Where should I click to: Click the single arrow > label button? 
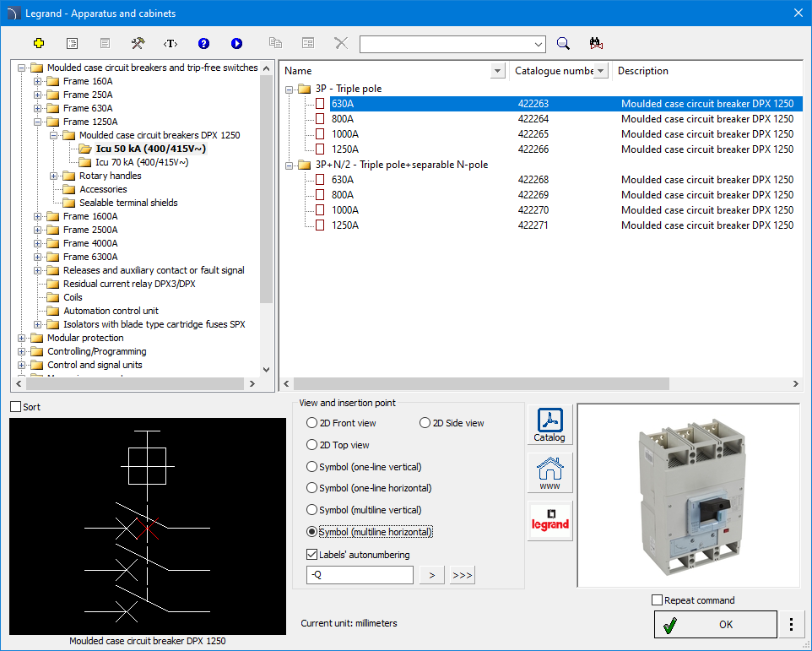coord(432,575)
